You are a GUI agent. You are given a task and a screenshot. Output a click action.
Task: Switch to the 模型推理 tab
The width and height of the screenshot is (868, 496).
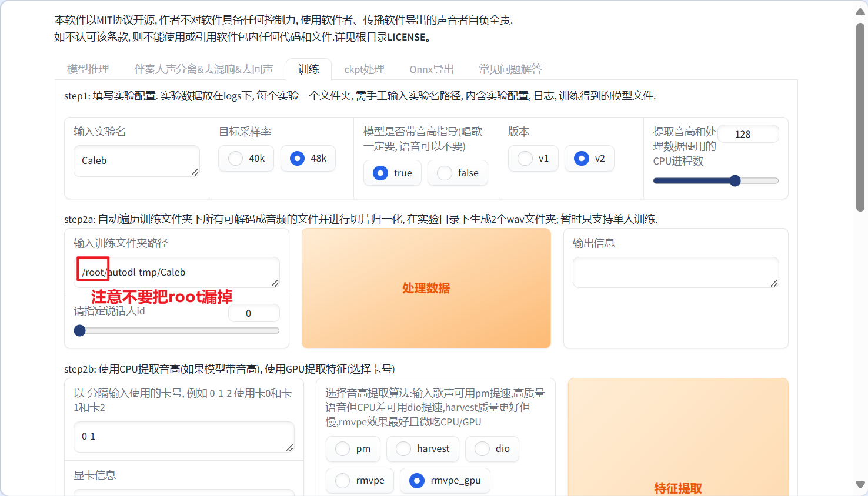(x=88, y=69)
